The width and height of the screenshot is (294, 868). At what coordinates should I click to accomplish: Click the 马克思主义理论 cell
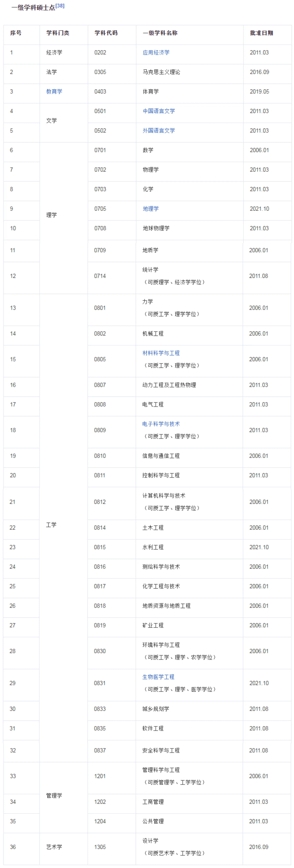click(161, 72)
